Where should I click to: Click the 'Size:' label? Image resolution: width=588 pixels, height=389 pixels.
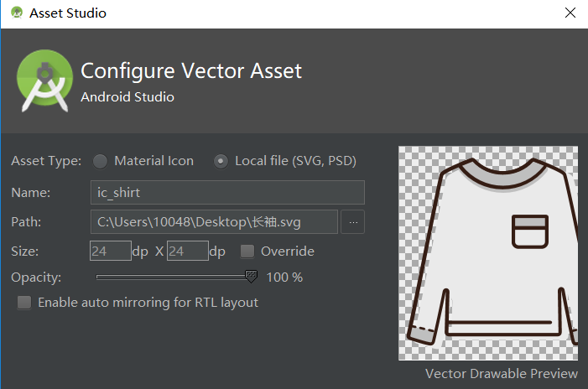[25, 251]
